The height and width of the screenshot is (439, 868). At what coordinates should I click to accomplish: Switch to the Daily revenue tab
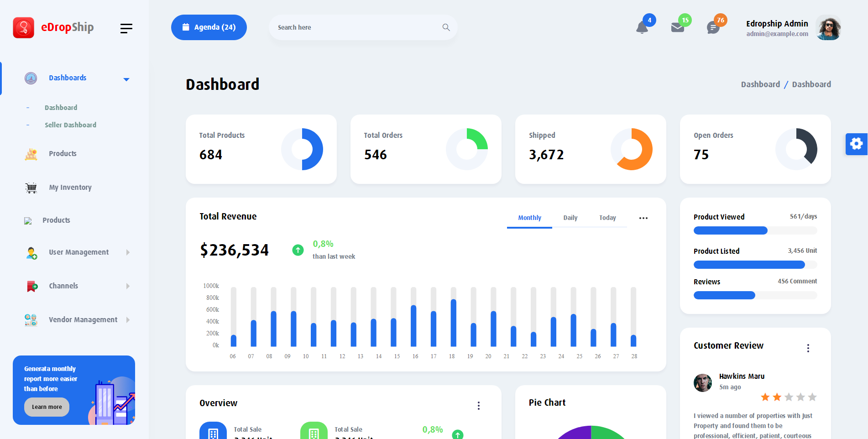click(570, 218)
